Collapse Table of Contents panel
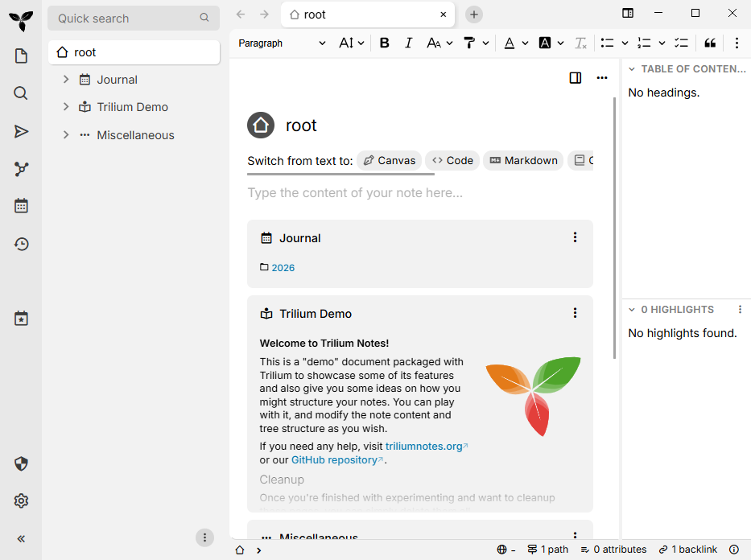 coord(632,69)
